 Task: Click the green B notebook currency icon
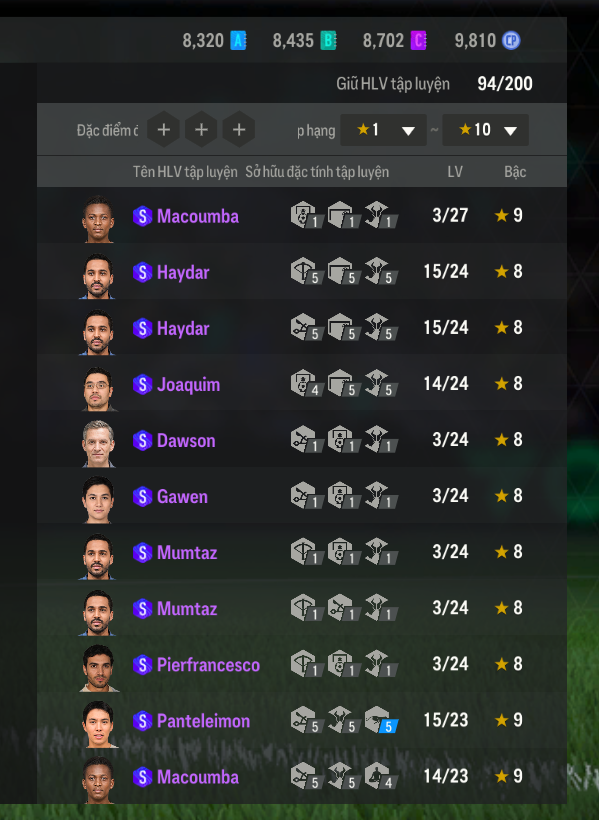pyautogui.click(x=329, y=40)
